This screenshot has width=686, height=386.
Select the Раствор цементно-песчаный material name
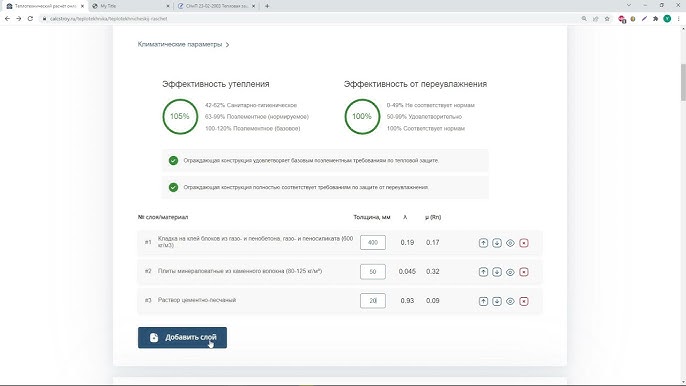click(x=197, y=300)
